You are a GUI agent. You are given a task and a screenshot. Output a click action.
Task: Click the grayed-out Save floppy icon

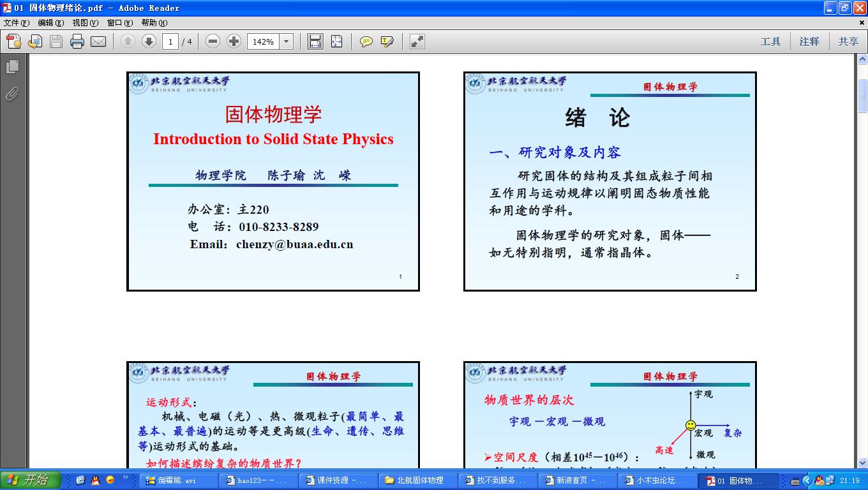(x=56, y=41)
